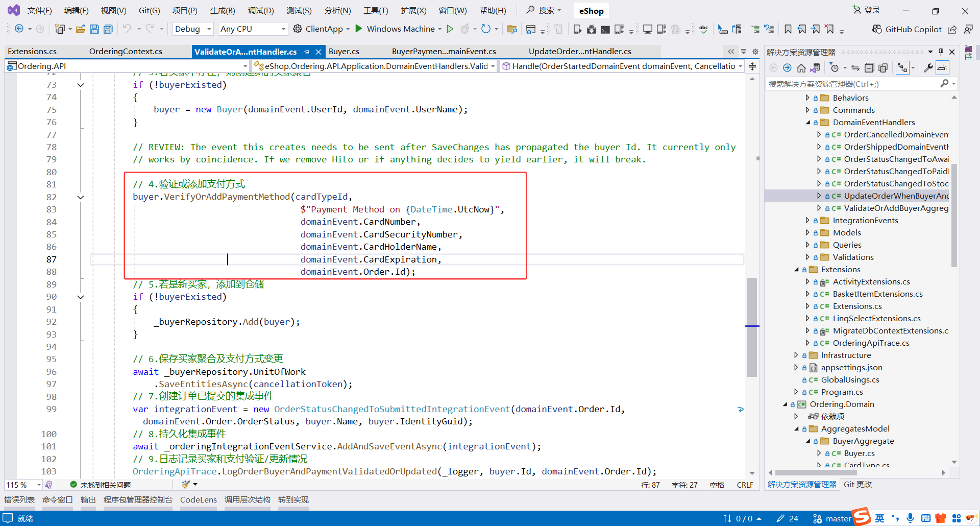The width and height of the screenshot is (980, 526).
Task: Switch to the Buyer.cs editor tab
Action: pyautogui.click(x=344, y=52)
